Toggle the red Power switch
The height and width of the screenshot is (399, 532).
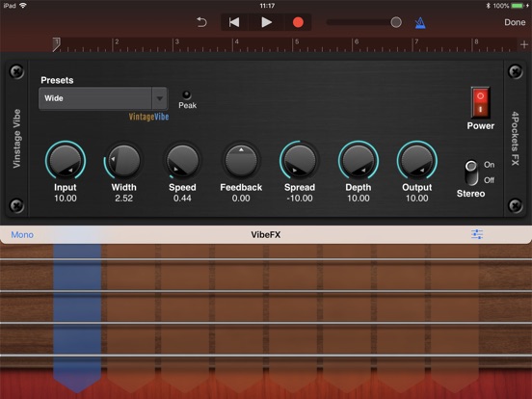pyautogui.click(x=480, y=102)
